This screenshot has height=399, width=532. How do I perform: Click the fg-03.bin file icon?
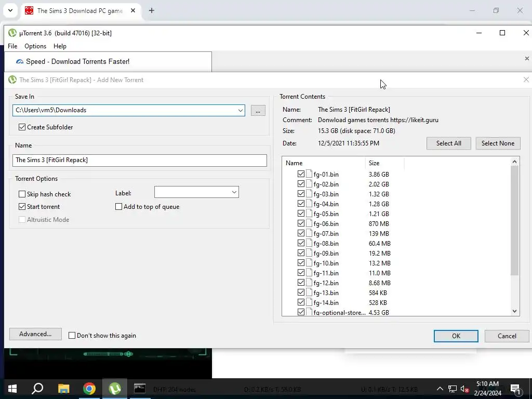point(309,194)
